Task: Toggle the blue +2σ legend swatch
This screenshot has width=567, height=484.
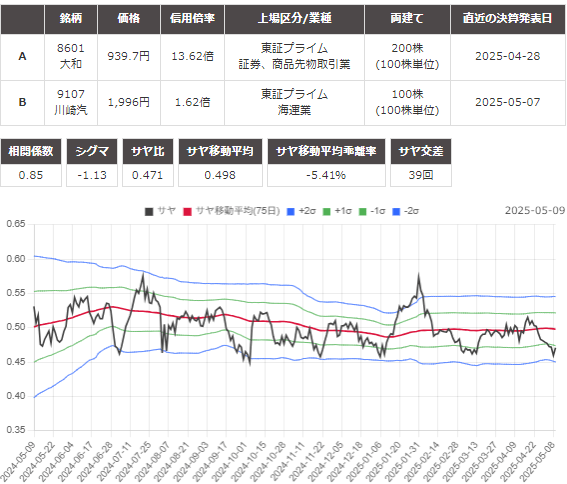Action: pos(290,212)
